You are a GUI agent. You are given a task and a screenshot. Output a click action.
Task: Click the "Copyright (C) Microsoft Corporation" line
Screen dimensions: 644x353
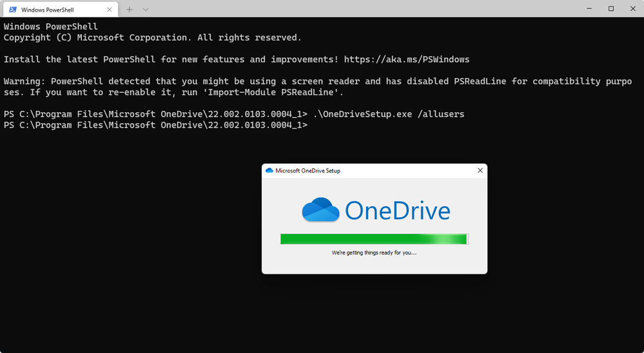point(153,38)
